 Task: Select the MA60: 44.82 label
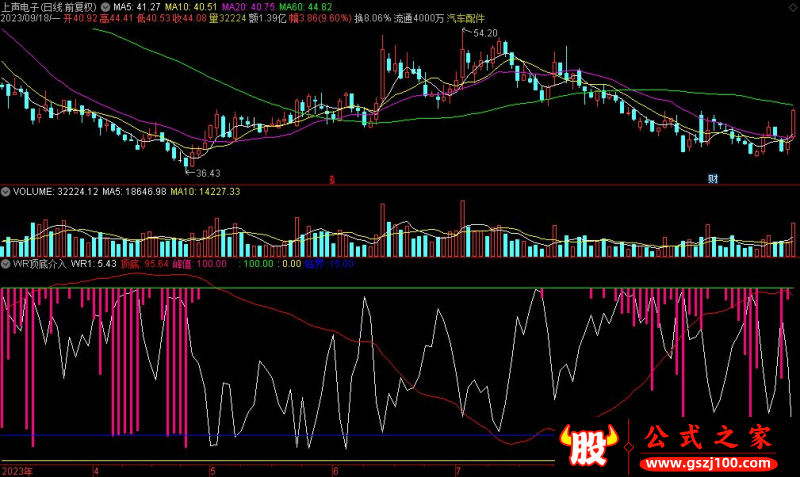(x=306, y=7)
